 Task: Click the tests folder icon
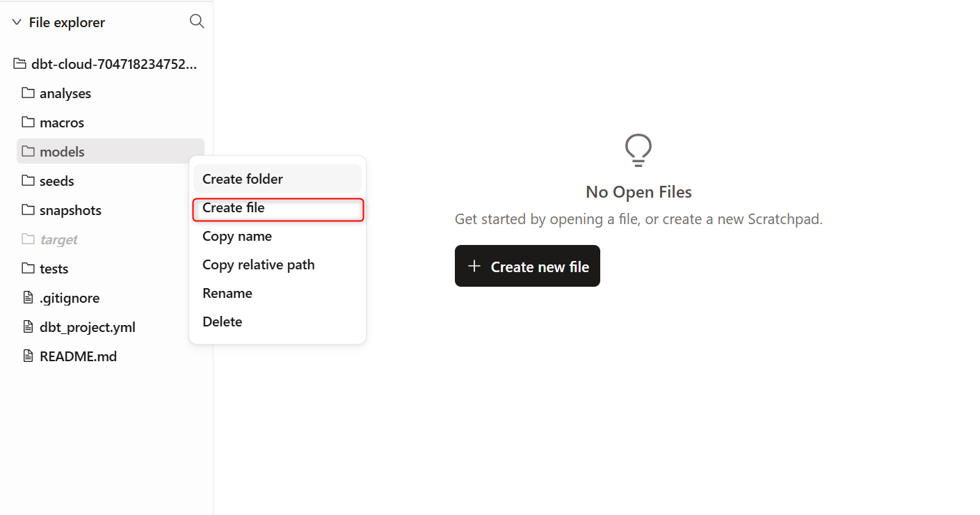pos(28,268)
